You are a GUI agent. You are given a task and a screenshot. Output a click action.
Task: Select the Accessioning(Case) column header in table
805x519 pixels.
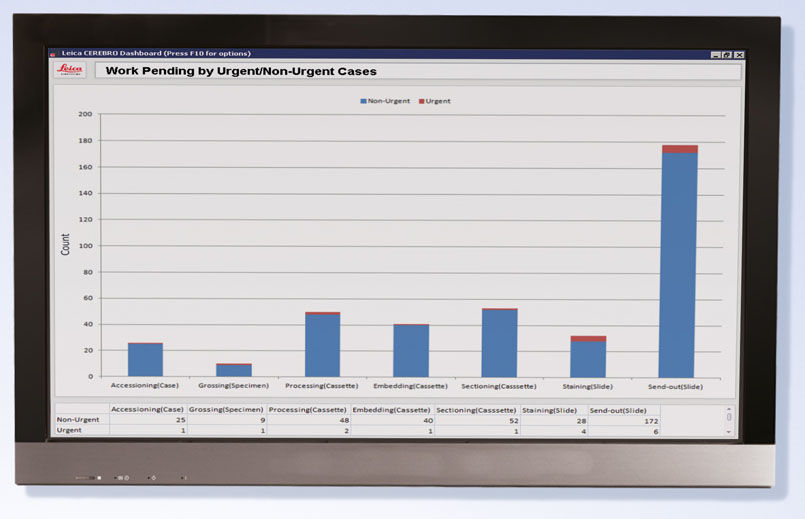click(x=147, y=409)
